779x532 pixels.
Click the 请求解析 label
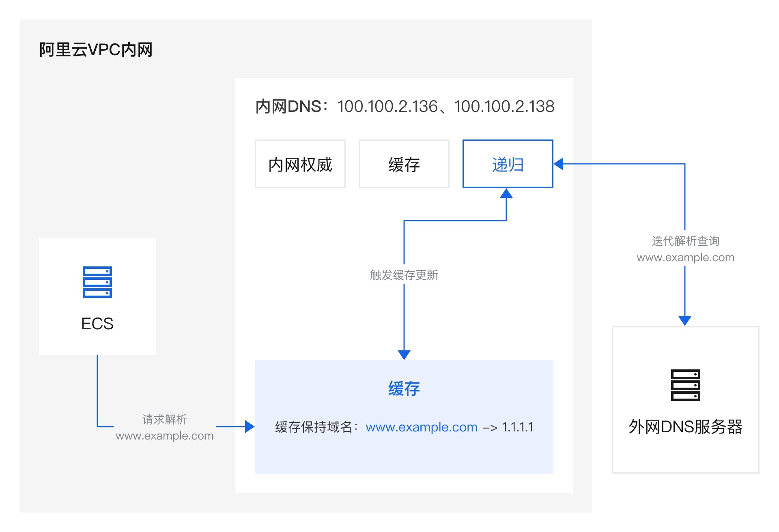[x=164, y=419]
